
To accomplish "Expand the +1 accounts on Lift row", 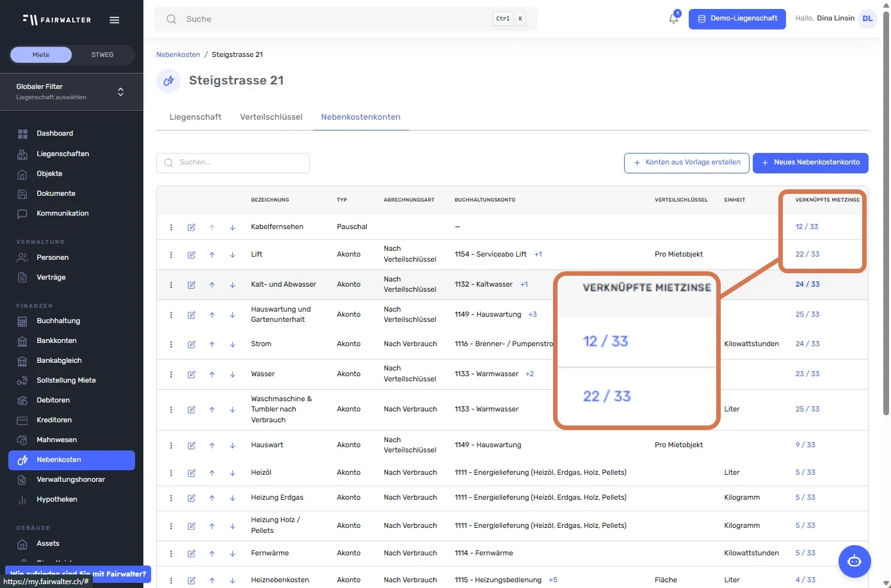I will click(538, 254).
